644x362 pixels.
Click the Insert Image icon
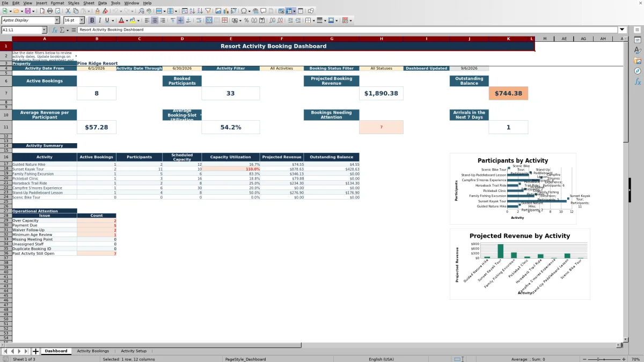click(218, 11)
